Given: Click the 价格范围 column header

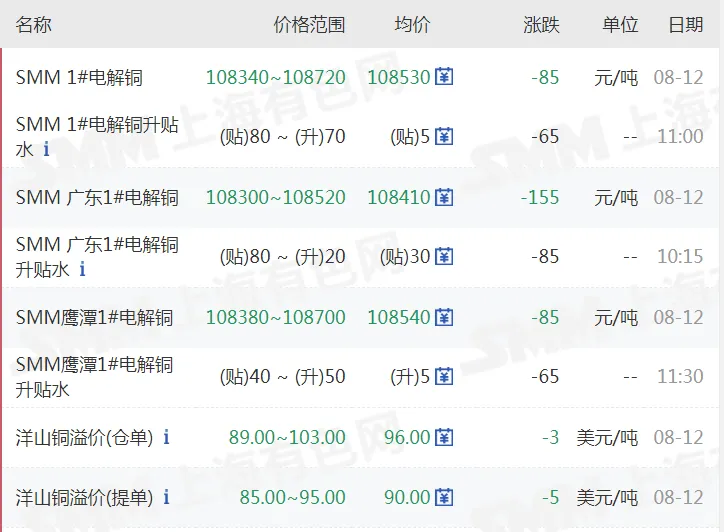Looking at the screenshot, I should pos(309,24).
